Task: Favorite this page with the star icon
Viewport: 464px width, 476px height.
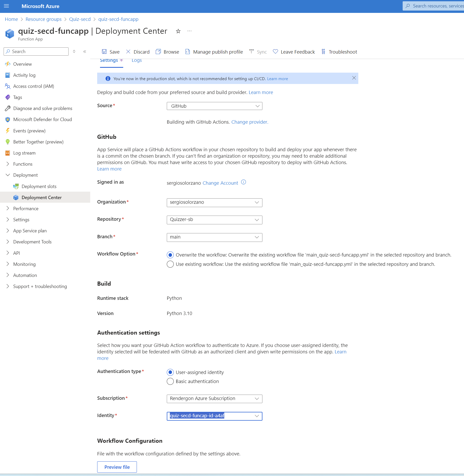Action: (x=178, y=31)
